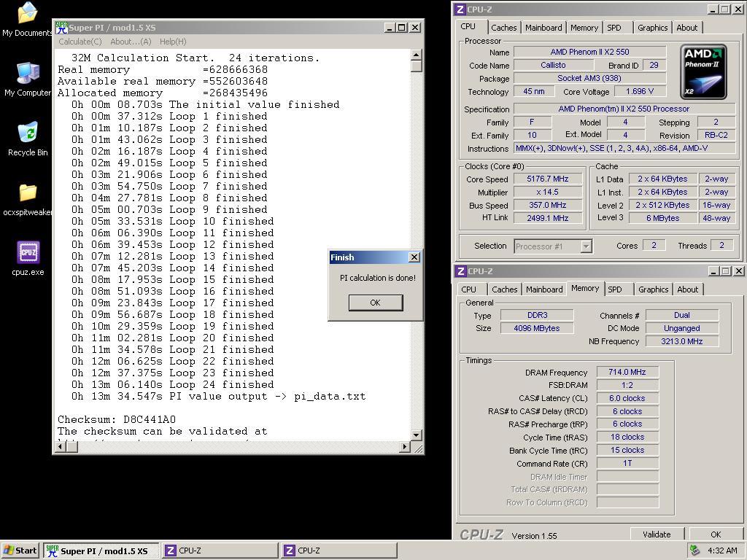747x560 pixels.
Task: Click the OK button in lower CPU-Z window
Action: [716, 534]
